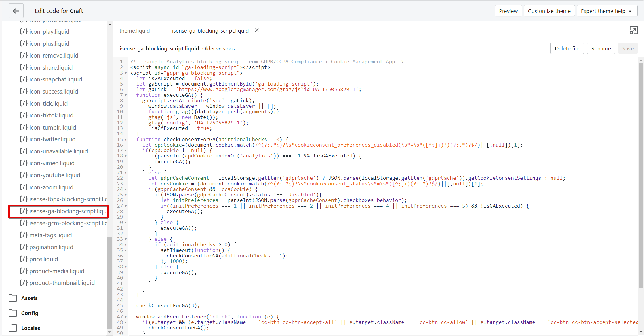The height and width of the screenshot is (336, 644).
Task: Collapse code fold at line 15
Action: tap(126, 140)
